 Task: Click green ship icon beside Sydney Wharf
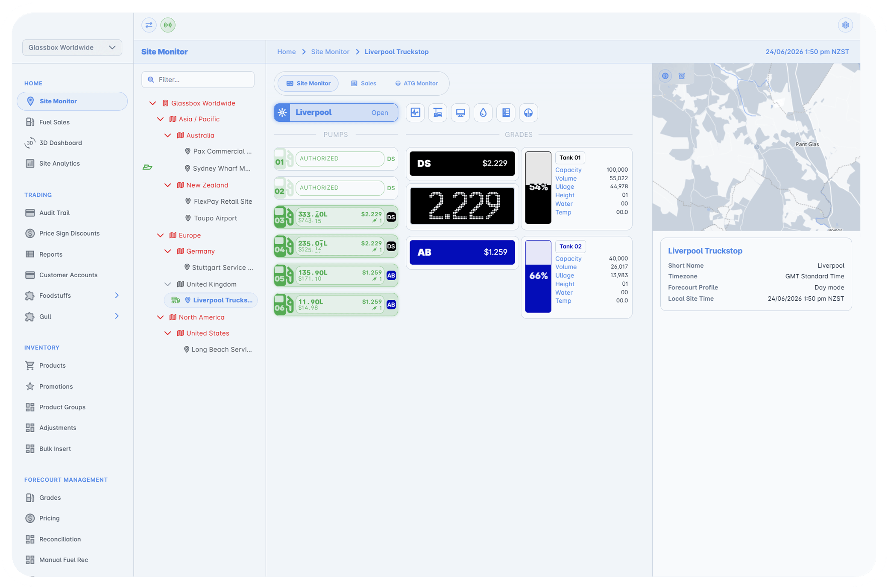pos(147,167)
